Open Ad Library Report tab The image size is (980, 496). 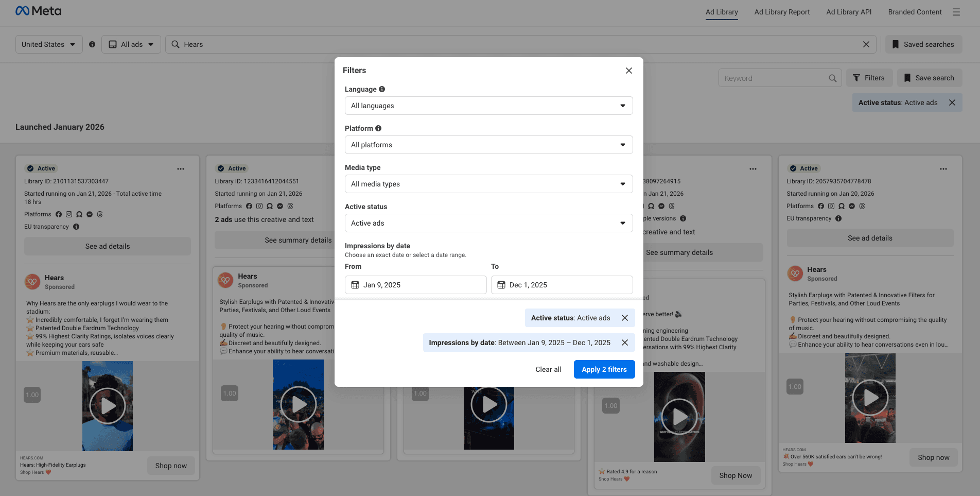tap(782, 12)
